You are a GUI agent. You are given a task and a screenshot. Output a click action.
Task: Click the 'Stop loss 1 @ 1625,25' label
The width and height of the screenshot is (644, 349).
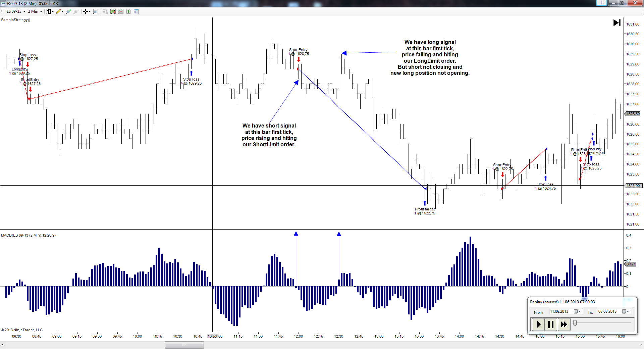[x=591, y=166]
